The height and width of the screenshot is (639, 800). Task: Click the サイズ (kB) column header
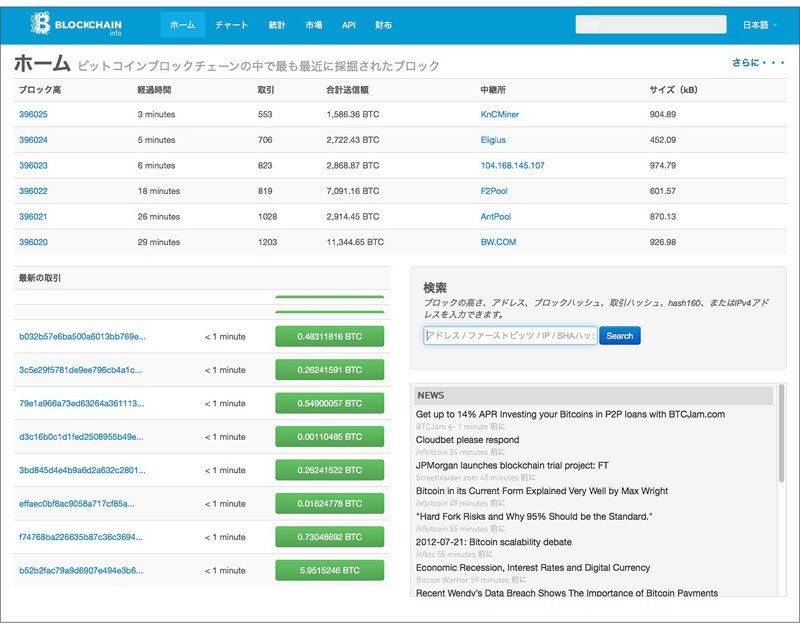[673, 90]
